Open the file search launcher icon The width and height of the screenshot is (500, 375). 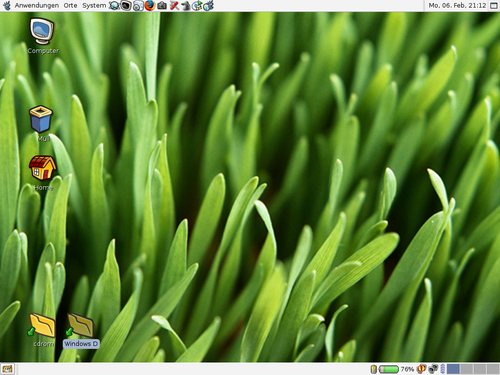(x=138, y=5)
